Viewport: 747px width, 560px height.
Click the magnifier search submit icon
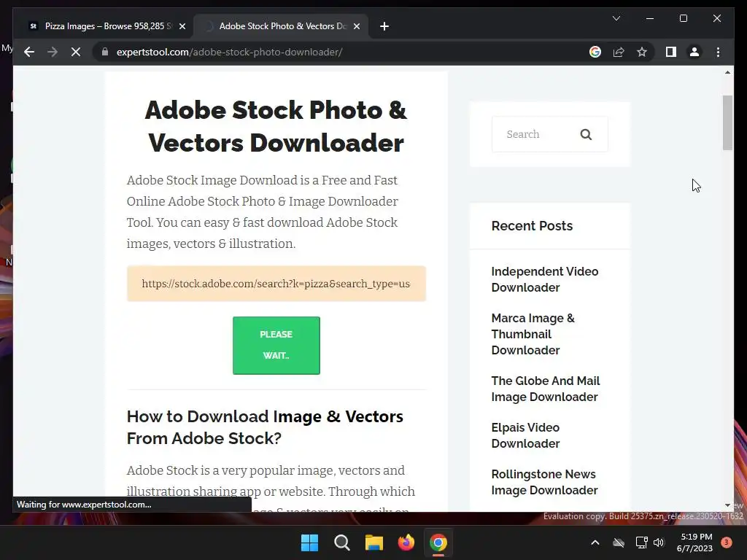pos(586,135)
